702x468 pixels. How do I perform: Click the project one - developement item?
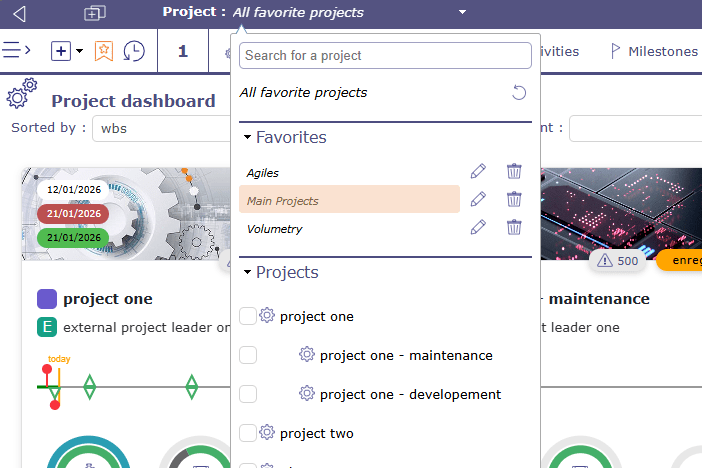(x=410, y=394)
